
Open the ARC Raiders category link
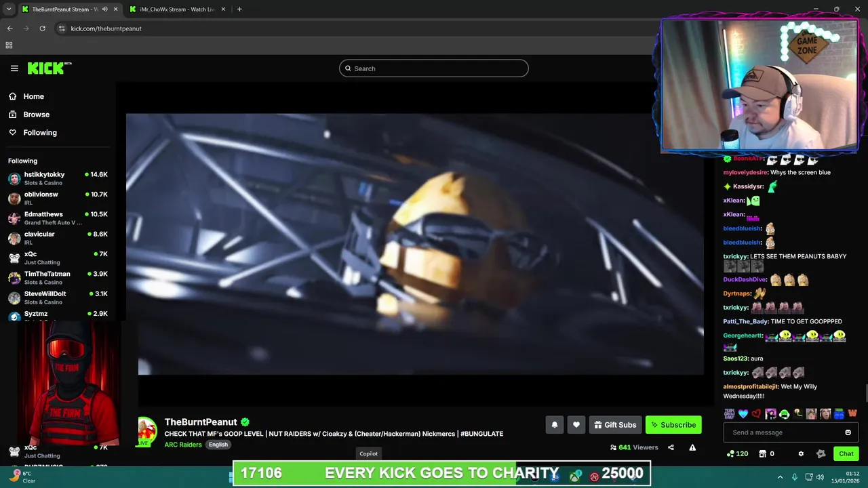point(183,445)
